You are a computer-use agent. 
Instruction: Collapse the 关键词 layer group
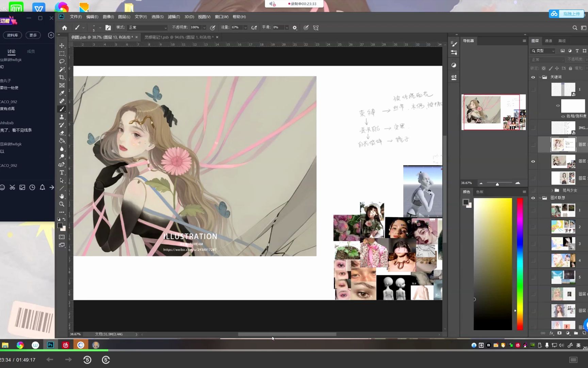[x=540, y=77]
